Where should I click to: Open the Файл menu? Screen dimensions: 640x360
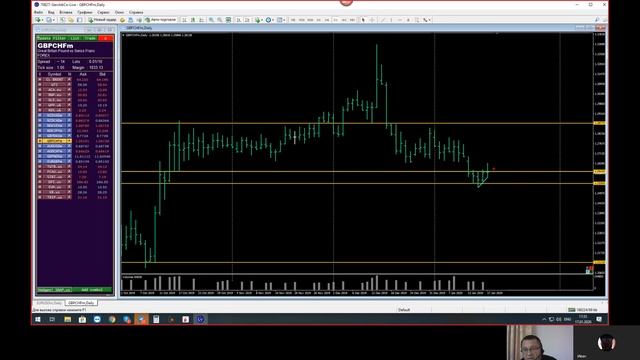[38, 12]
